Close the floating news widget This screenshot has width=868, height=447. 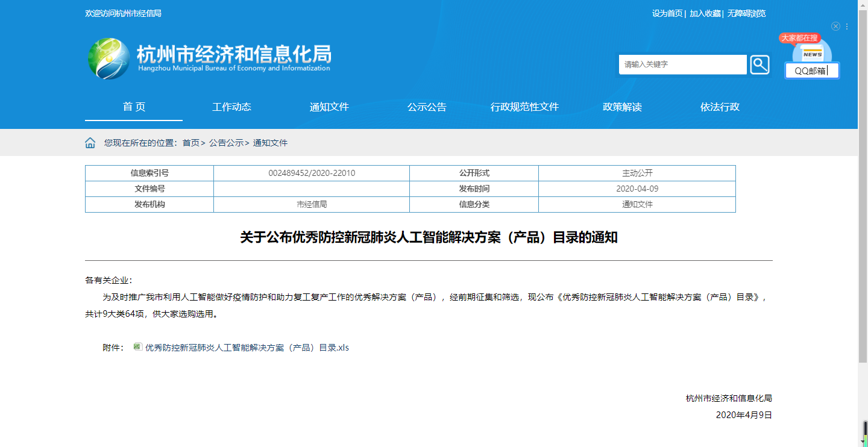(835, 27)
